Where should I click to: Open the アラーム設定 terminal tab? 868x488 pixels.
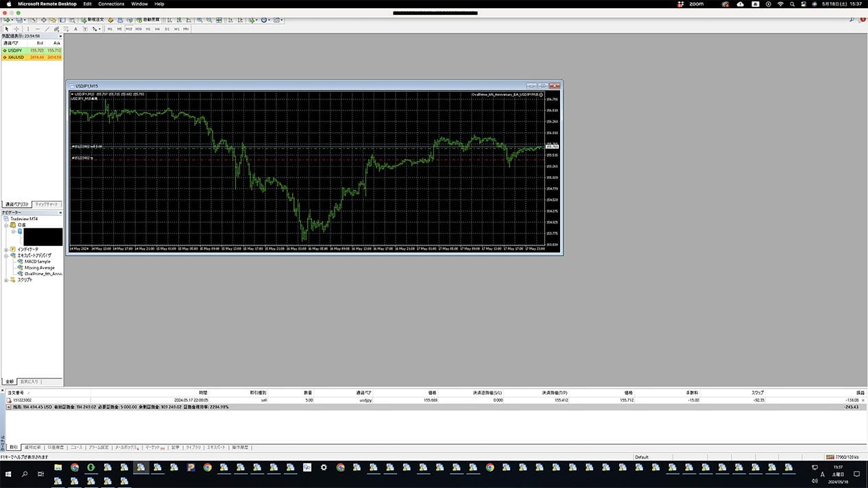coord(99,447)
